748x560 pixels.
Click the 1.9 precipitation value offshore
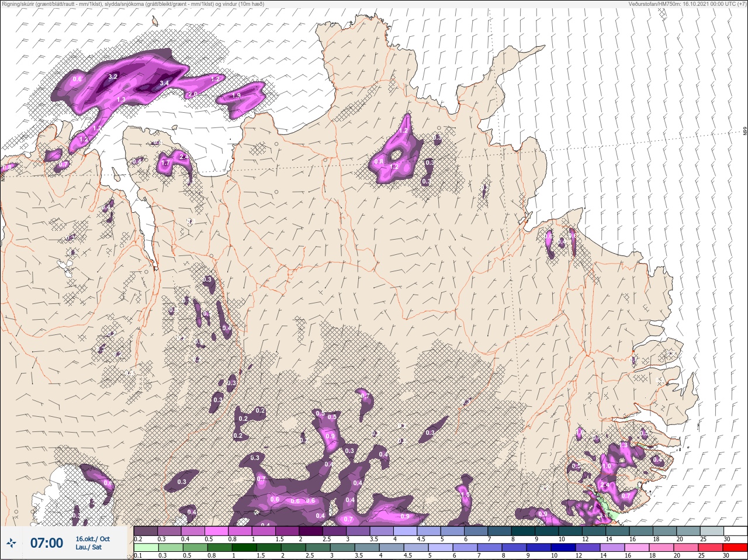tap(236, 96)
